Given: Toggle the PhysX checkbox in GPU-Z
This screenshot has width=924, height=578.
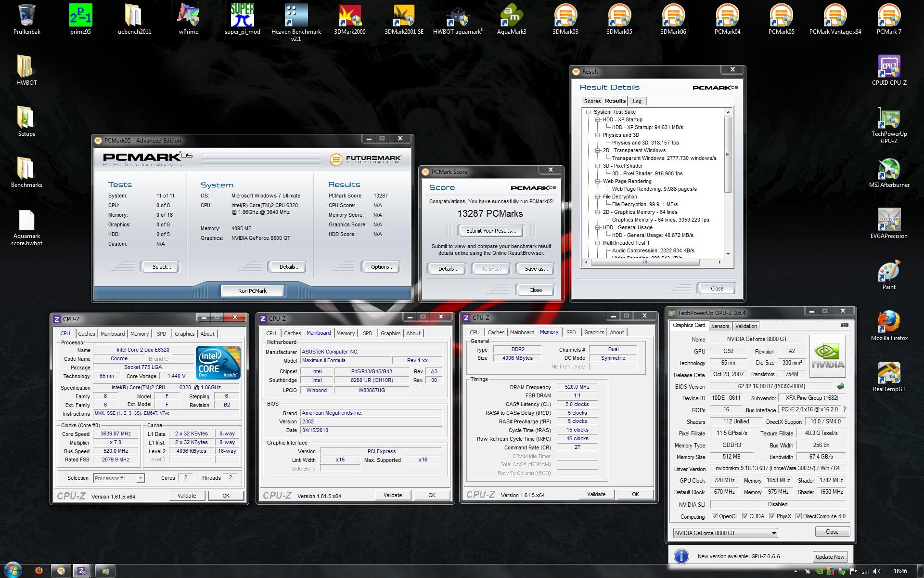Looking at the screenshot, I should (772, 516).
